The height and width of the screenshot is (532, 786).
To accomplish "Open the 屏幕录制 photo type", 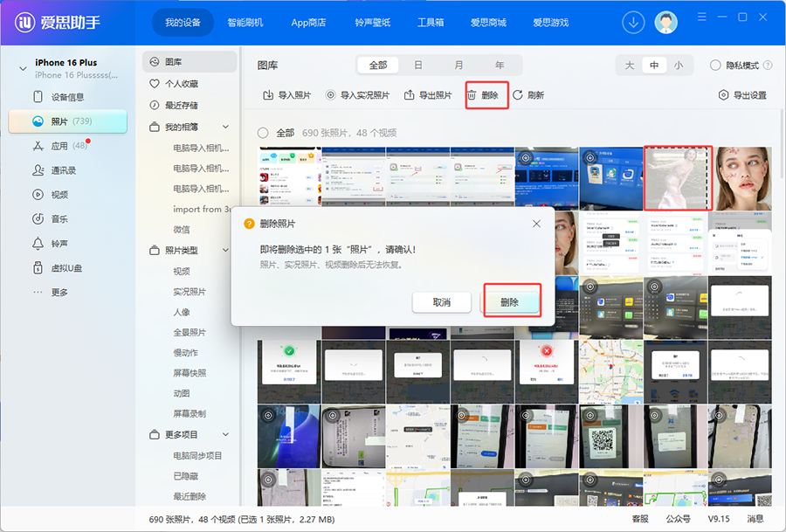I will [x=190, y=414].
